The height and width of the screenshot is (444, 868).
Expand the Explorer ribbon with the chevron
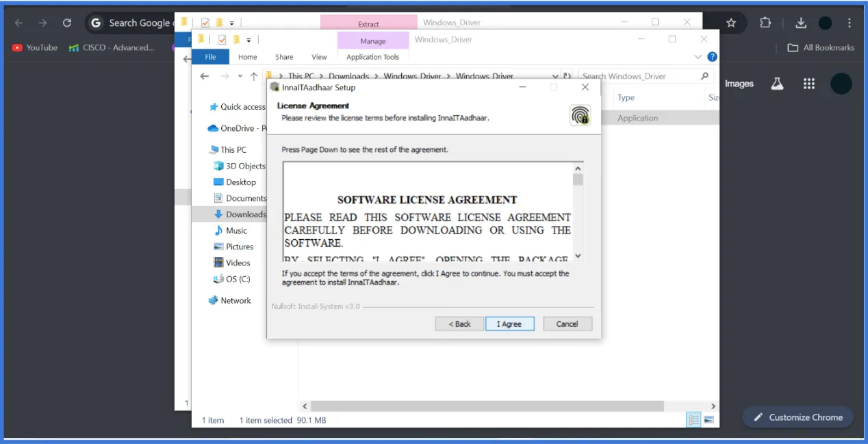(698, 57)
